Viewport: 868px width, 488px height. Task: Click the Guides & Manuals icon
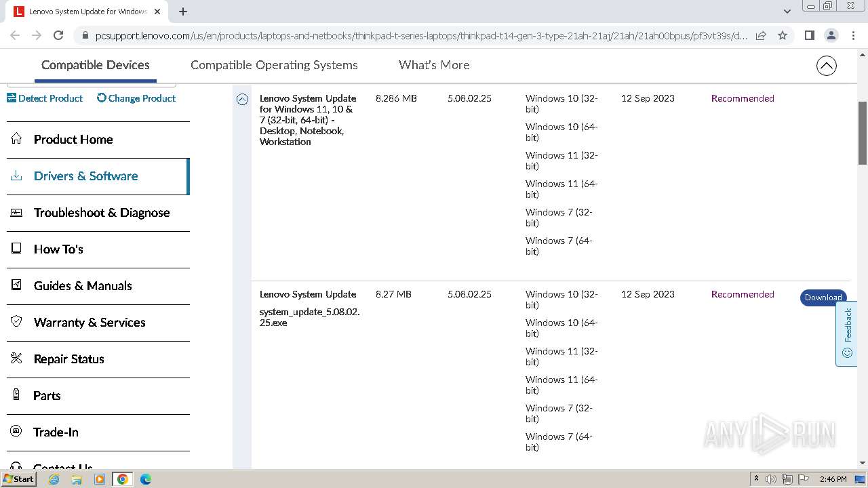point(16,285)
